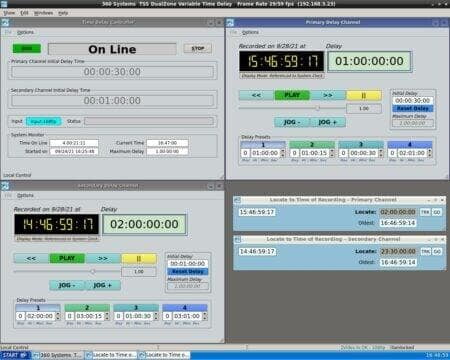Click green PLAY button in Primary channel
450x360 pixels.
point(292,95)
